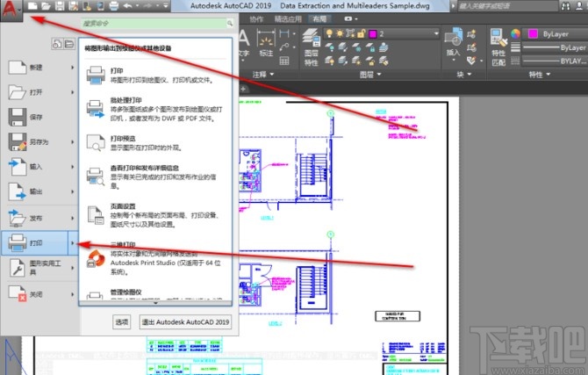The image size is (588, 375).
Task: Choose 查看打印和发布详细信息 option
Action: tap(154, 177)
